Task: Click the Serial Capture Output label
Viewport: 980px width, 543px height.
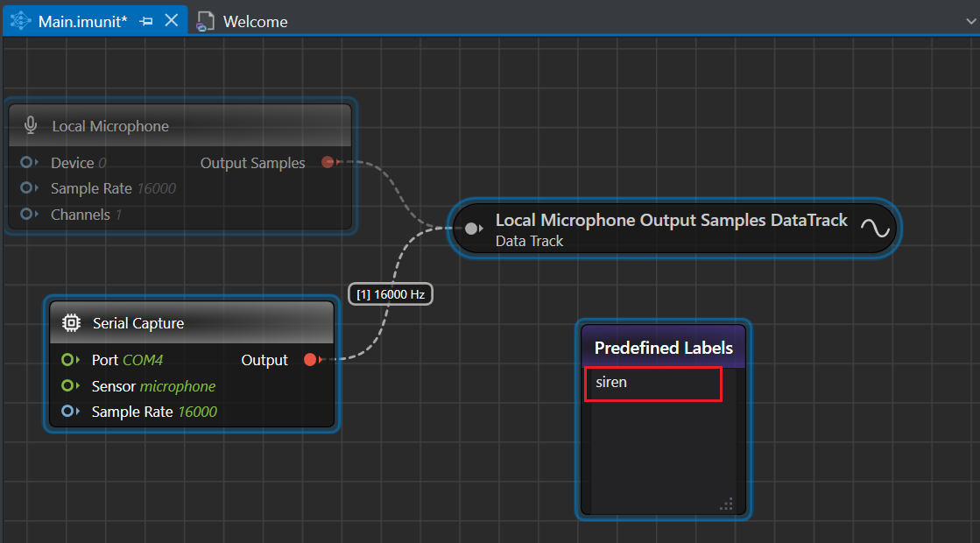Action: [264, 361]
